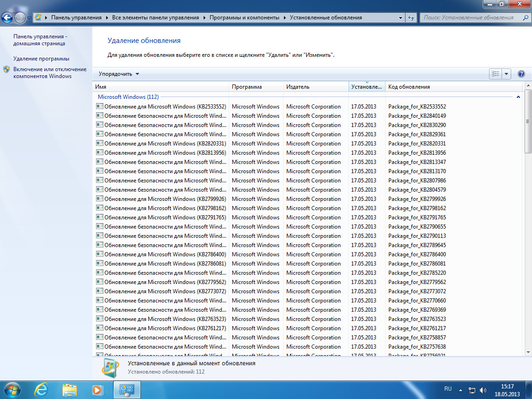Image resolution: width=532 pixels, height=399 pixels.
Task: Click the Forward navigation arrow button
Action: pyautogui.click(x=20, y=18)
